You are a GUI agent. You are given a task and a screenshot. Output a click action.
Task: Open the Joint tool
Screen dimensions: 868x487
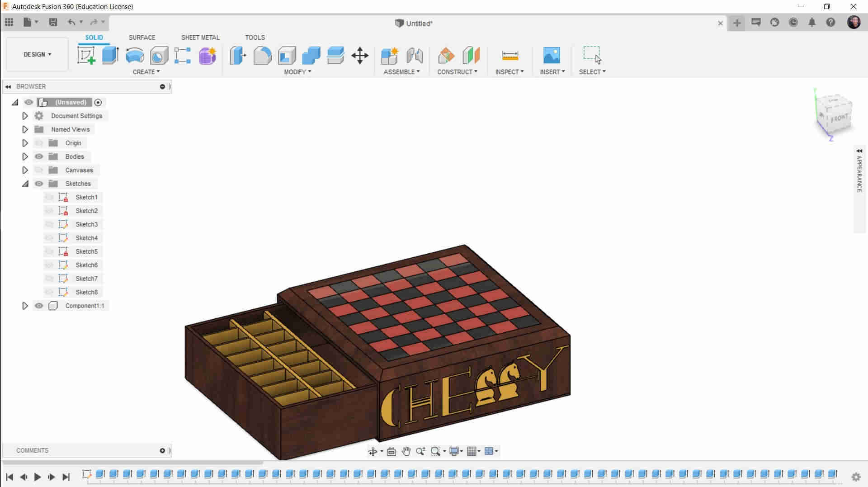[x=414, y=56]
